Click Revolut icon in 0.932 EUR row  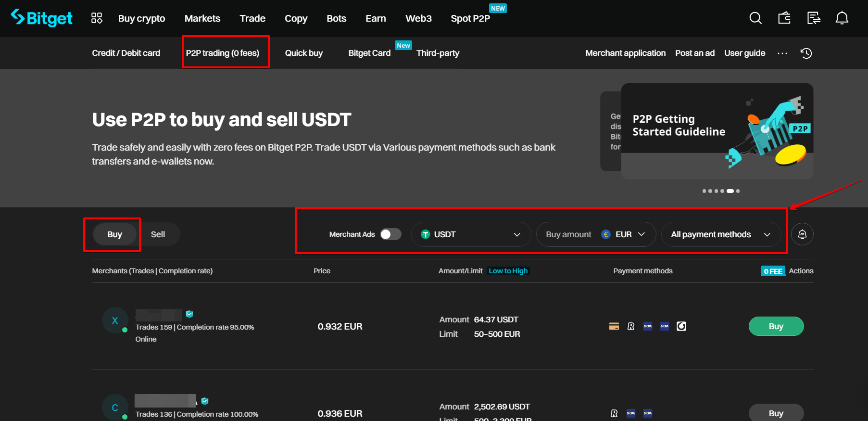click(x=631, y=326)
